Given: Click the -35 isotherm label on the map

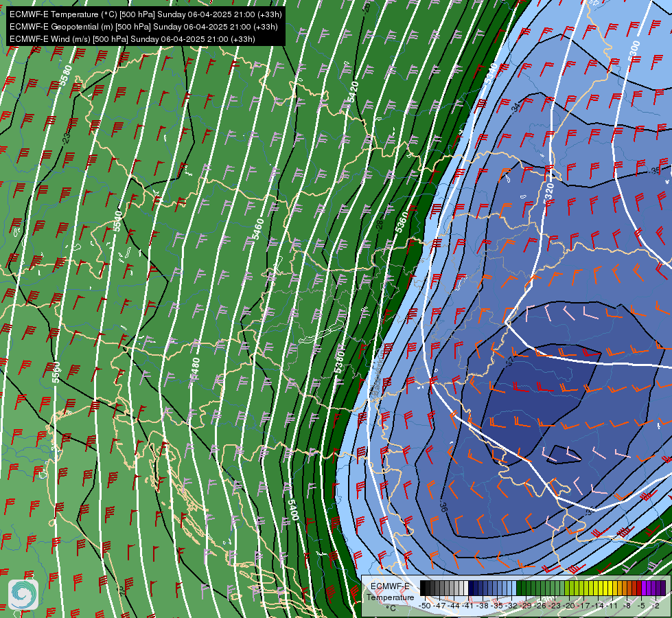Looking at the screenshot, I should (656, 171).
